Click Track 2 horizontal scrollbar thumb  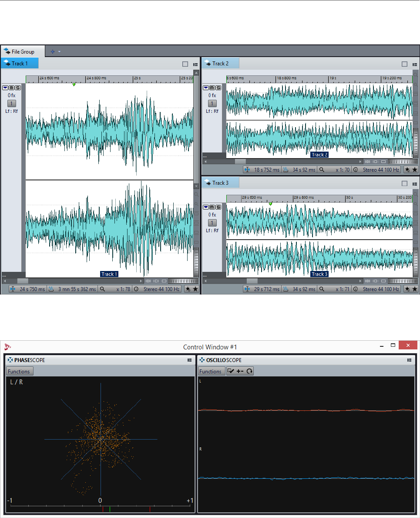pyautogui.click(x=240, y=162)
